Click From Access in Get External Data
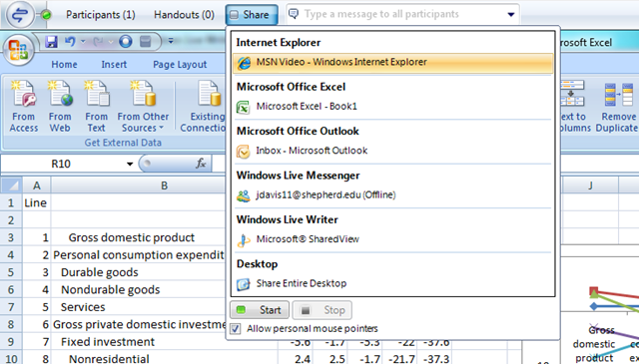This screenshot has width=639, height=364. point(24,107)
